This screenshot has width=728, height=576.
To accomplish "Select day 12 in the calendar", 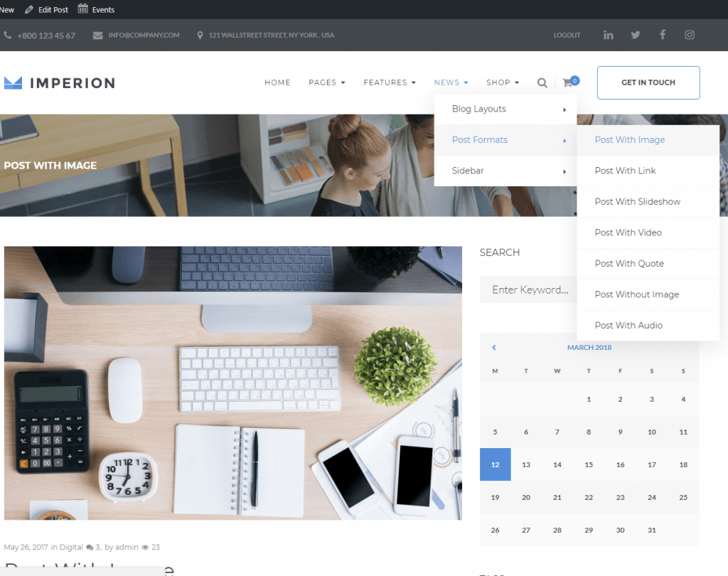I will coord(495,464).
